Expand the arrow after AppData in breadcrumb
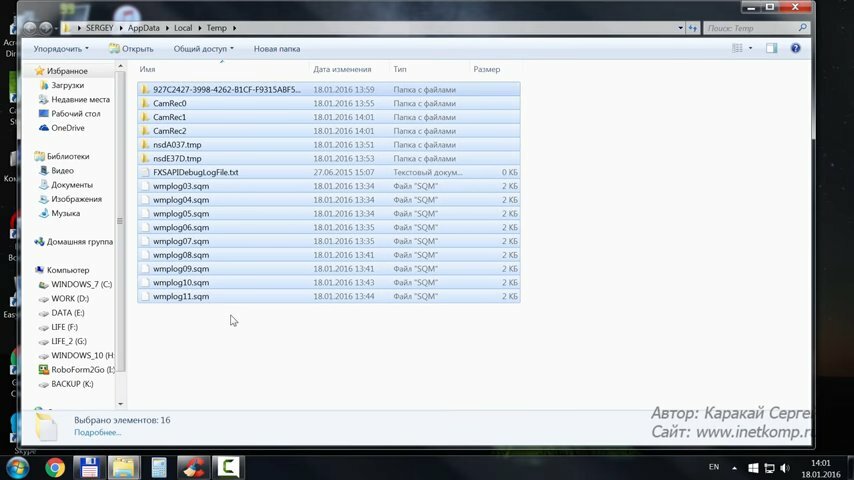The image size is (854, 480). coord(167,28)
